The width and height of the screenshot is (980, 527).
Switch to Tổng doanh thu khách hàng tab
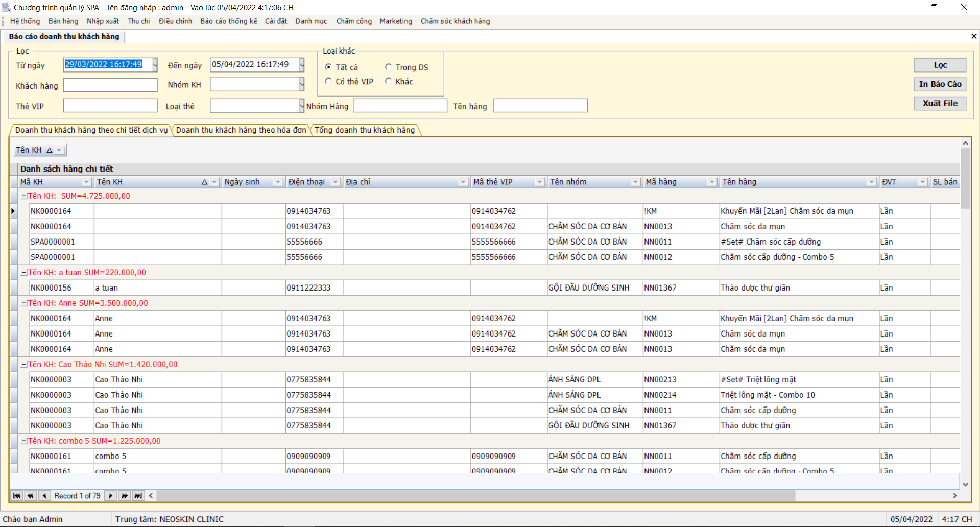point(365,130)
